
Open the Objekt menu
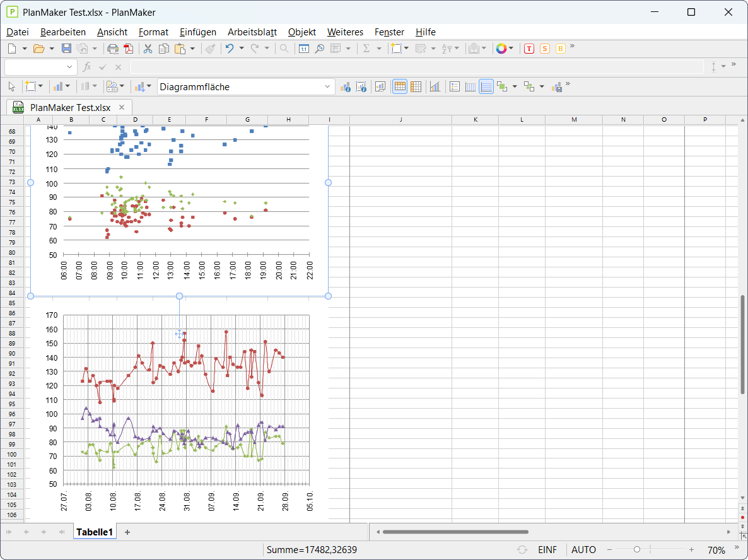pyautogui.click(x=302, y=32)
